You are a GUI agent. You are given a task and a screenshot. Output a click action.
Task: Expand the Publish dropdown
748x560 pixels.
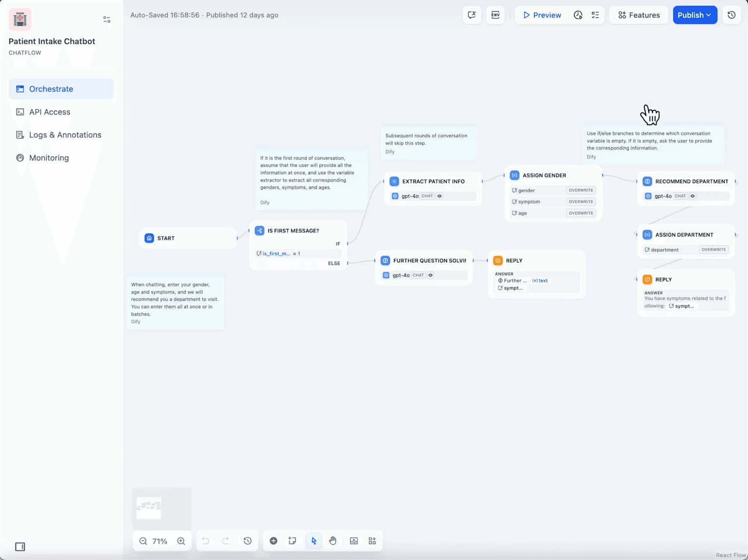click(695, 15)
